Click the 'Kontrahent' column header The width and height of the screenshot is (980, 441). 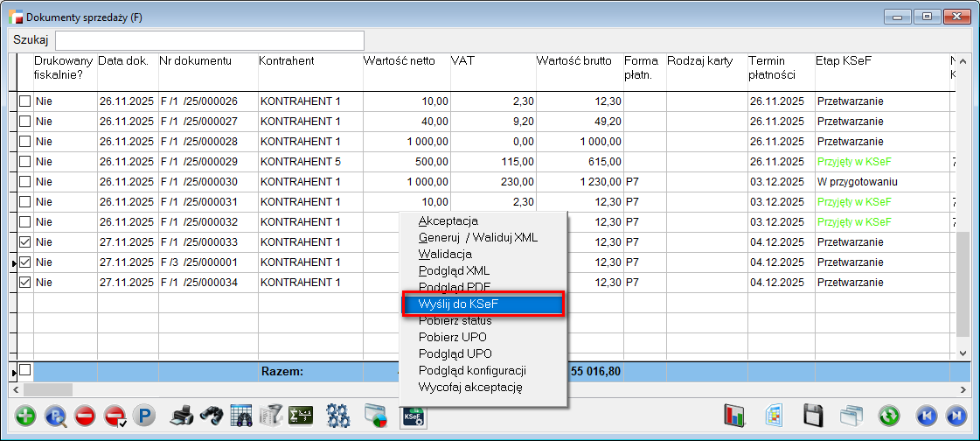click(x=287, y=61)
